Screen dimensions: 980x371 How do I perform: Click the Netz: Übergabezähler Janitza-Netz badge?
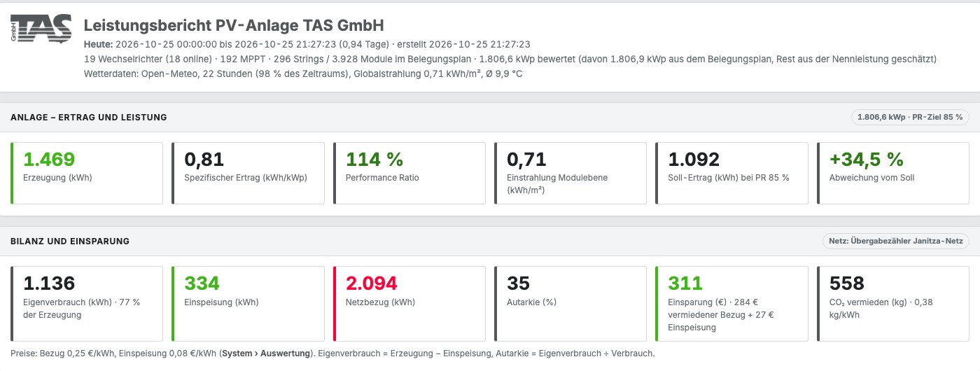[x=896, y=241]
